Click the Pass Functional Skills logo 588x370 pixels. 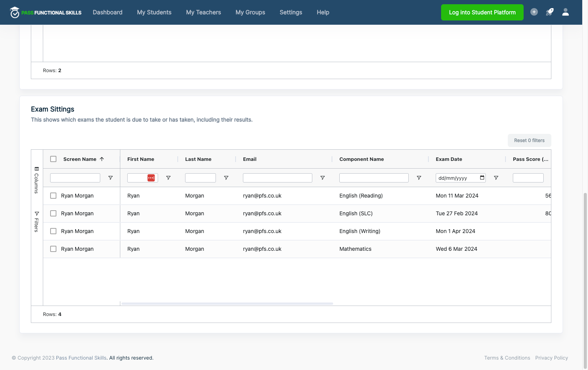(x=45, y=12)
